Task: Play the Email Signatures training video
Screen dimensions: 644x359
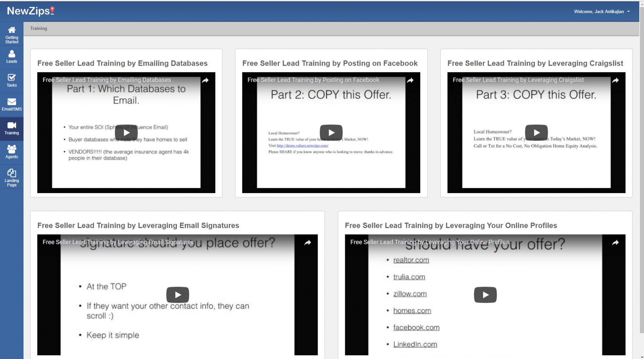Action: (177, 295)
